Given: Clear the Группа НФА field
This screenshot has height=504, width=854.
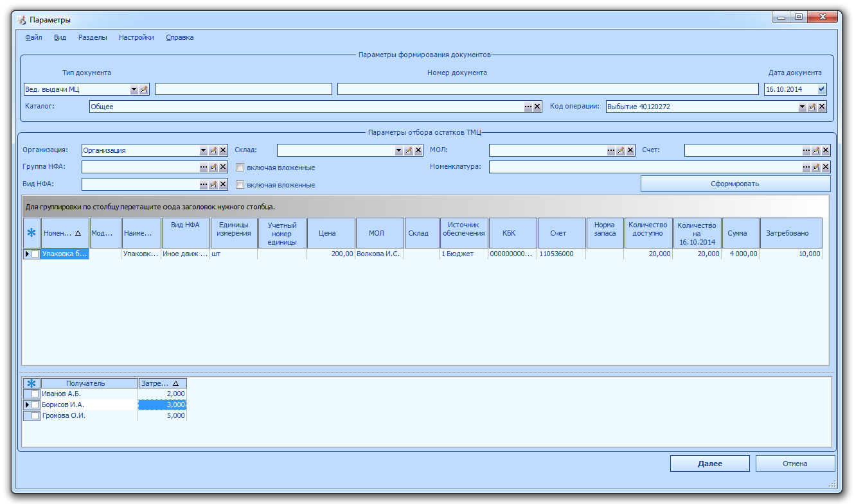Looking at the screenshot, I should pos(223,167).
